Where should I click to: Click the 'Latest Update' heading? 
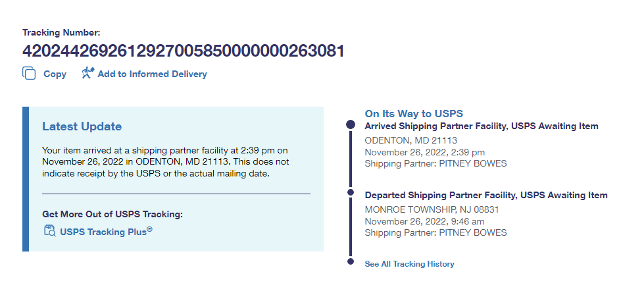point(82,126)
